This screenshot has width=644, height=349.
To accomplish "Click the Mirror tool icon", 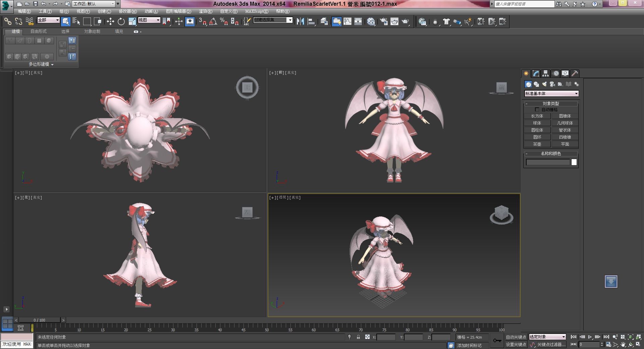I will tap(300, 21).
